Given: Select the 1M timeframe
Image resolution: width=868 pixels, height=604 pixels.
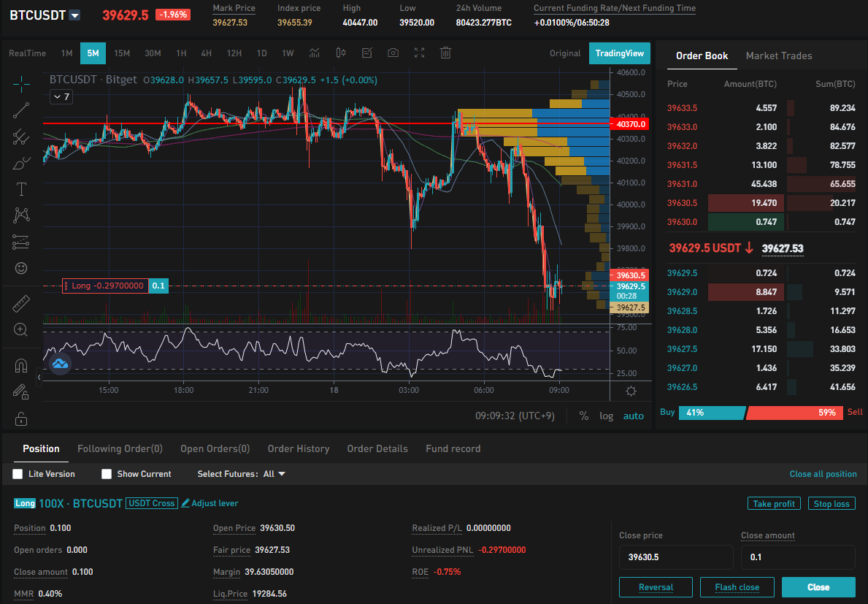Looking at the screenshot, I should pos(67,53).
